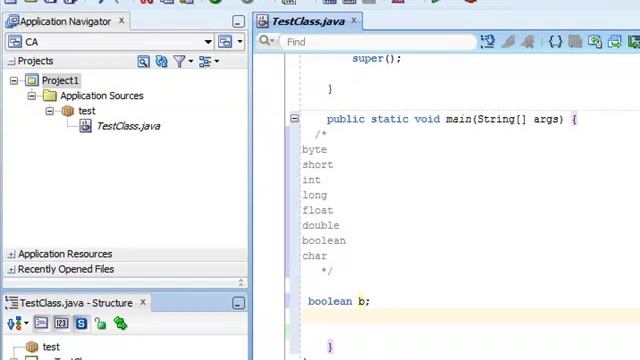The height and width of the screenshot is (360, 640).
Task: Close the TestClass.java editor tab
Action: pos(354,20)
